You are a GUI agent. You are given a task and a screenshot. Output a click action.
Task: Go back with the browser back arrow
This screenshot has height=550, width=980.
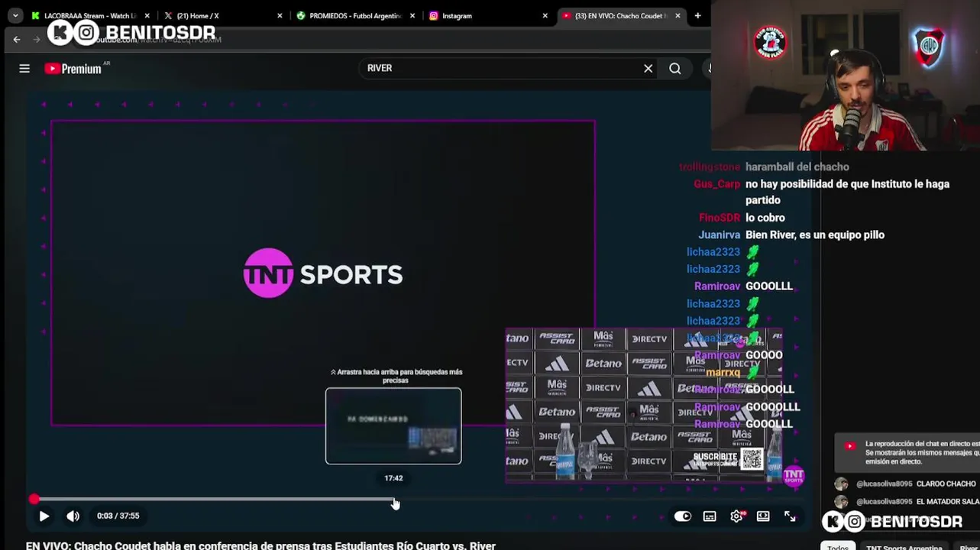click(x=17, y=39)
